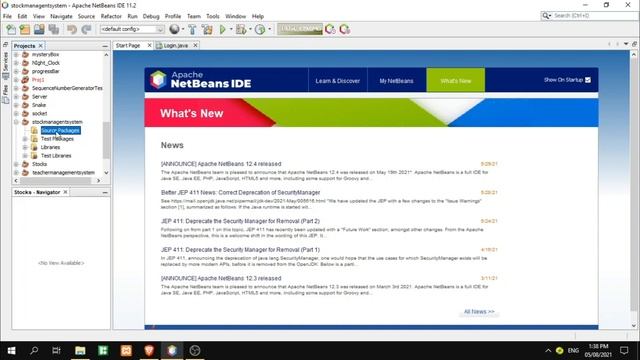
Task: Open JEP 411 Deprecate Security Manager Part 1
Action: tap(240, 250)
